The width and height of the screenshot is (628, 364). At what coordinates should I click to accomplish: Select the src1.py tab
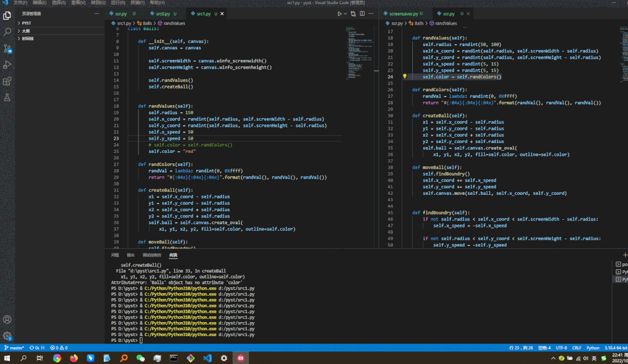[204, 13]
